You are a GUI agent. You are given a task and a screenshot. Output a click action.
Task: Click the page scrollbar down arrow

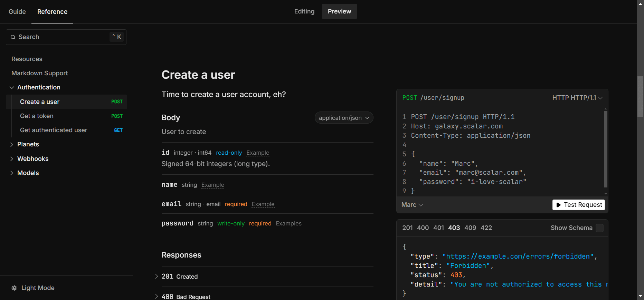[x=641, y=296]
